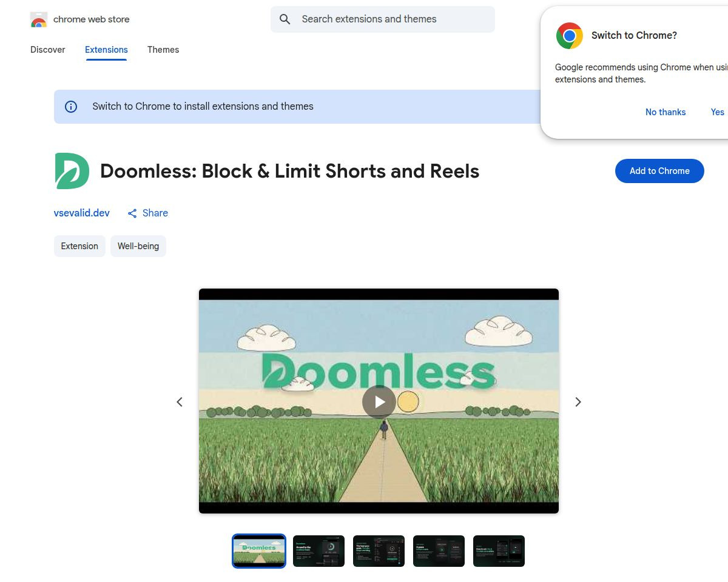Click the Extension category chip

(x=79, y=246)
